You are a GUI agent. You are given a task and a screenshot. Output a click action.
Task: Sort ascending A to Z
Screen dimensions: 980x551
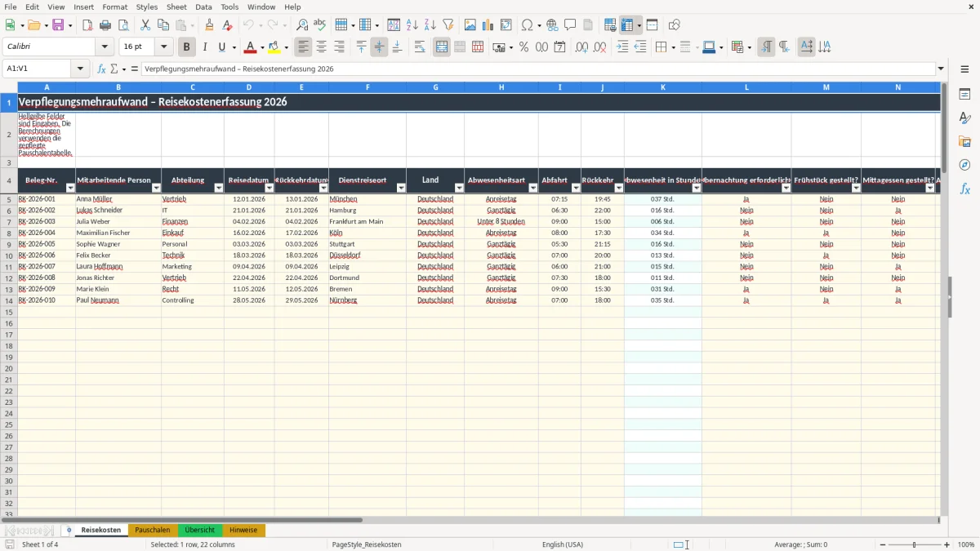[x=412, y=25]
